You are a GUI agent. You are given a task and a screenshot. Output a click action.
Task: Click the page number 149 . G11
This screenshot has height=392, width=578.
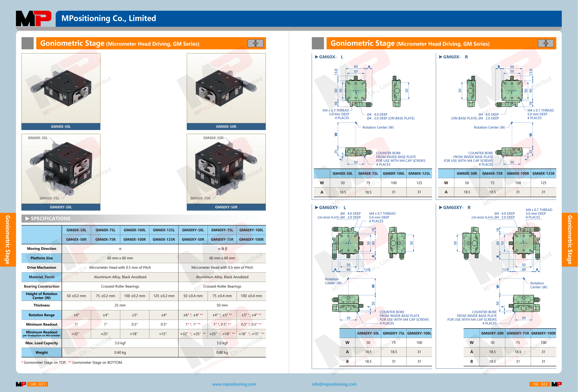coord(38,384)
